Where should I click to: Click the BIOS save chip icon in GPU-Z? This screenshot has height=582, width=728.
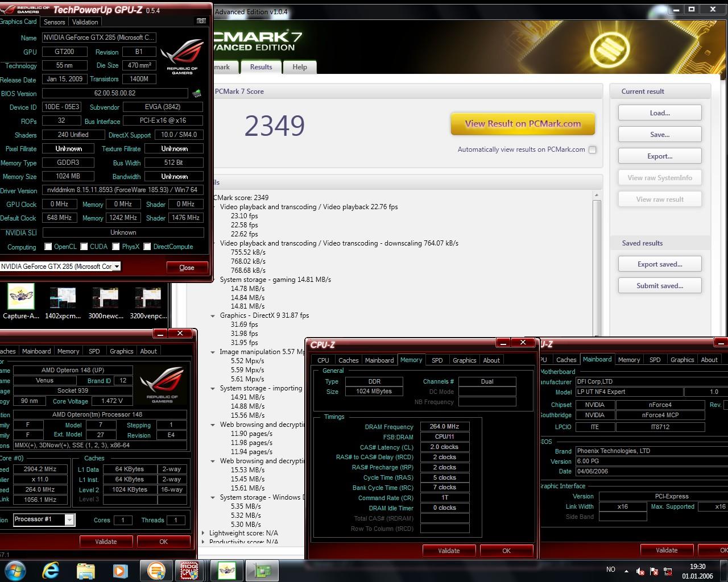click(197, 93)
